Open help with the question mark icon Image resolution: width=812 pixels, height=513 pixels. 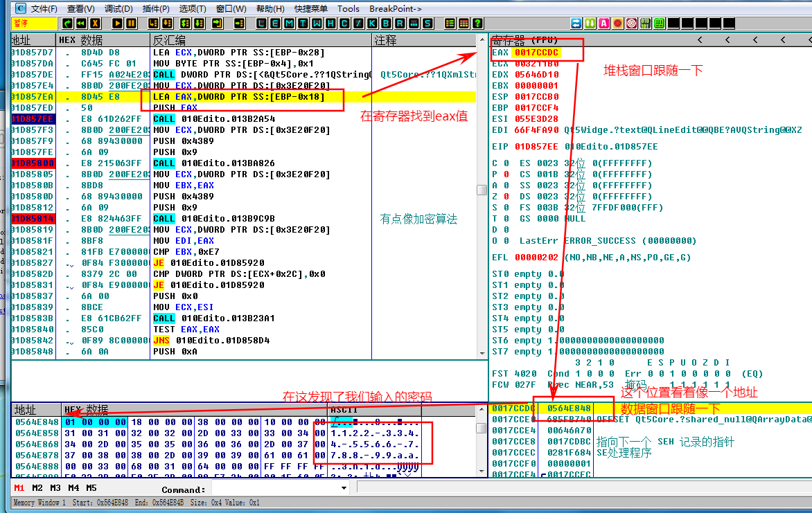pos(478,24)
